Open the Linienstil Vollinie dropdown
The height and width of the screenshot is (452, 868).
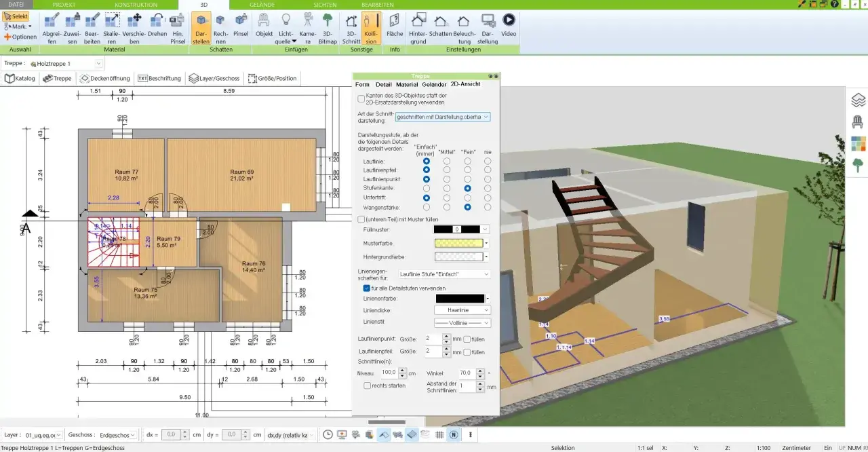coord(462,323)
